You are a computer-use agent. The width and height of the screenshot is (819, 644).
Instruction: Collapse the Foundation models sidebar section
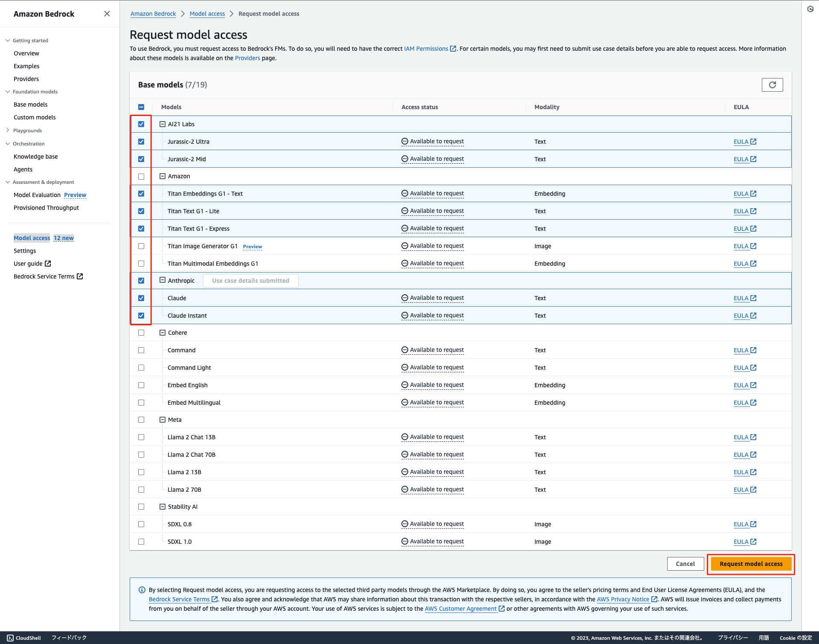(8, 92)
